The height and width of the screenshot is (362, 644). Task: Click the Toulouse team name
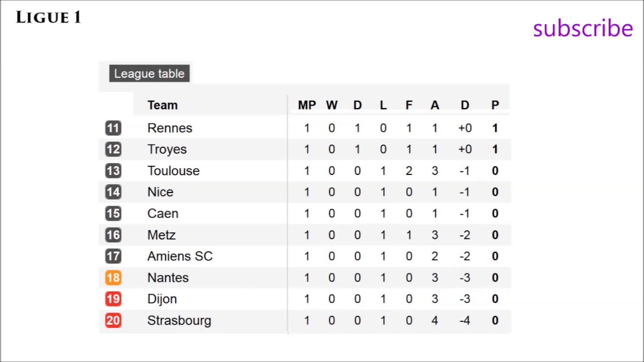173,171
